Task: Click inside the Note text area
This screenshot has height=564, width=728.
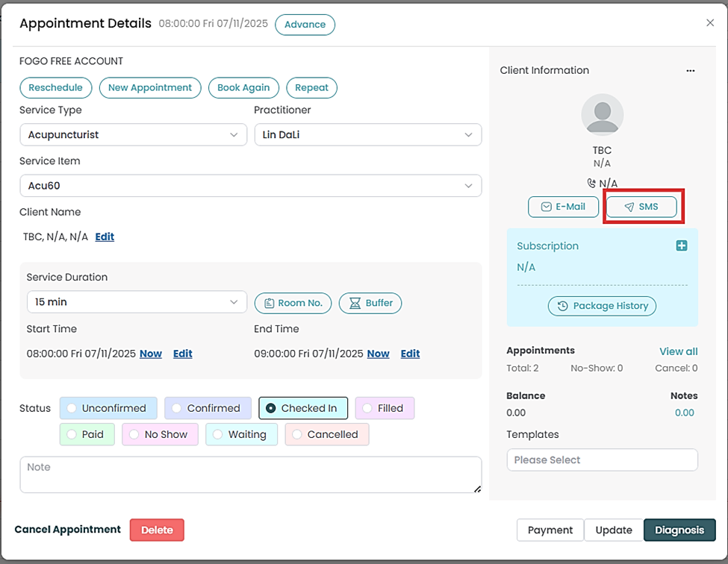Action: pos(250,475)
